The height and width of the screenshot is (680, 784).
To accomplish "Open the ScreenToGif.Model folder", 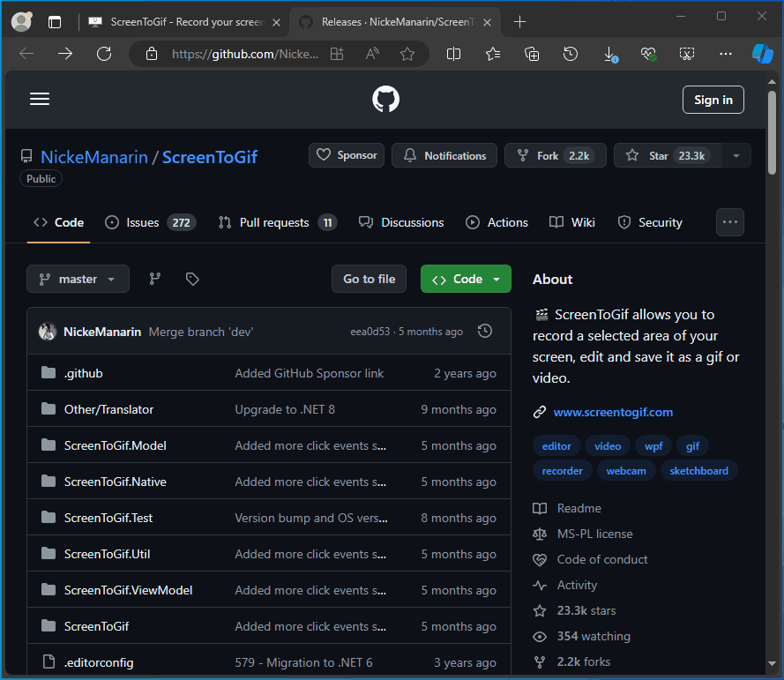I will (115, 445).
